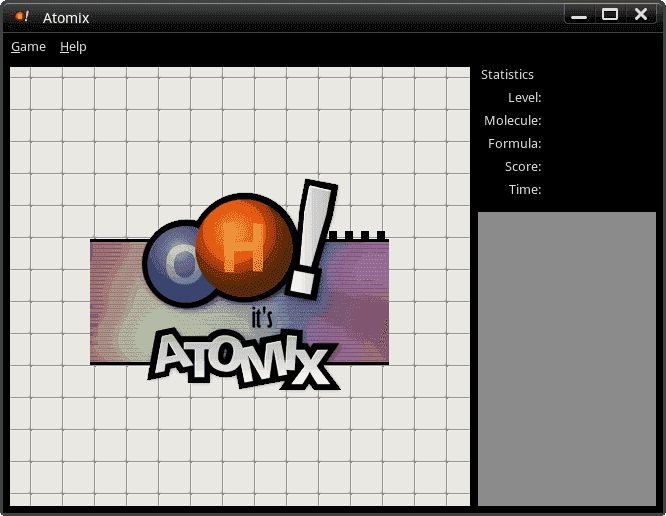Image resolution: width=666 pixels, height=516 pixels.
Task: Click the Atomix logo splash image
Action: pyautogui.click(x=240, y=285)
